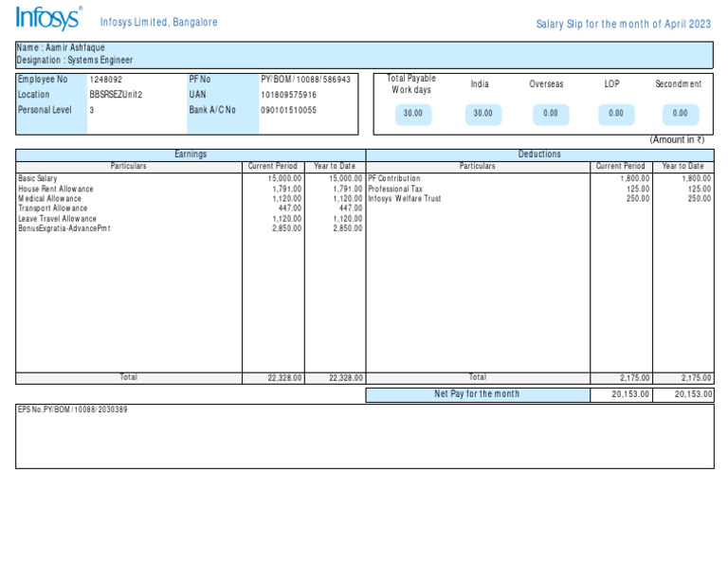Select 'Salary Slip for the month of April 2023'
Screen dimensions: 728x563
tap(623, 24)
